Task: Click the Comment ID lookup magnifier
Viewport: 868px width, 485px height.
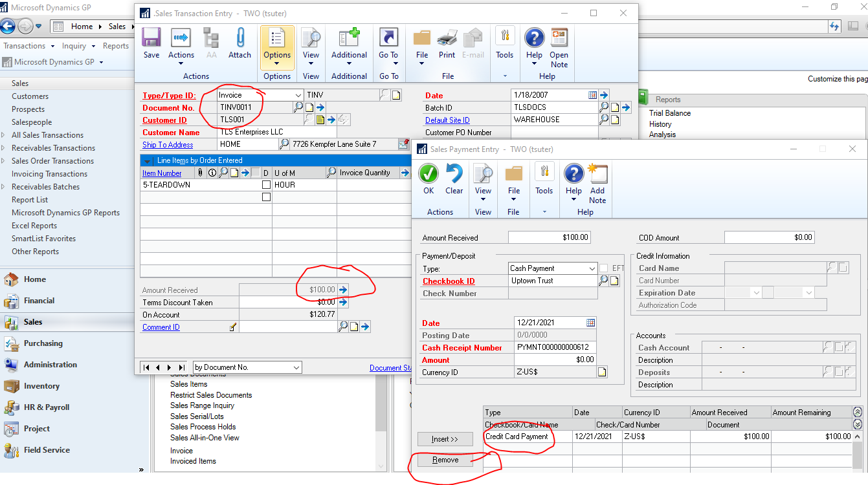Action: (343, 327)
